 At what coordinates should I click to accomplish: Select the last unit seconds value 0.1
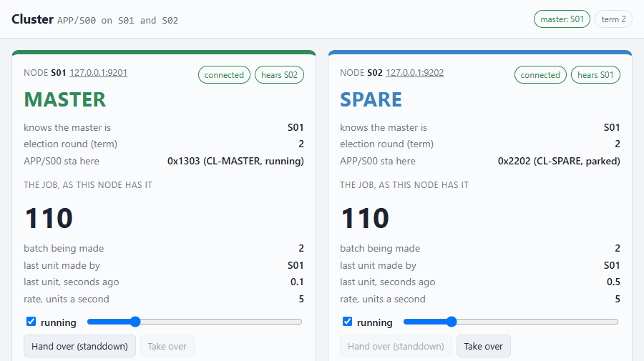(297, 282)
